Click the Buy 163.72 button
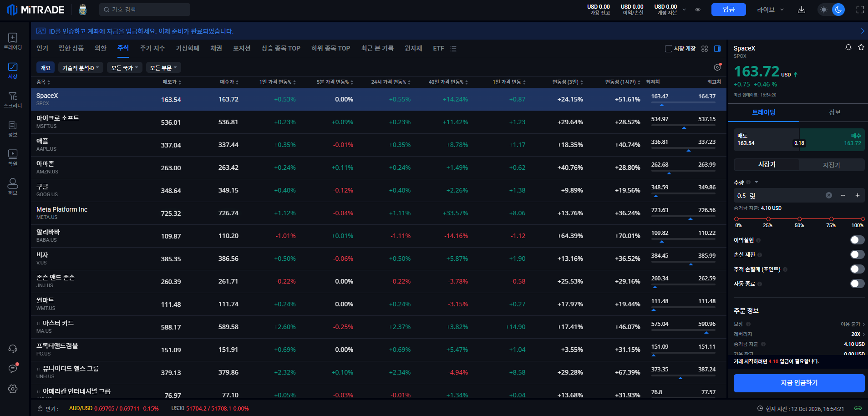Viewport: 868px width, 416px height. [832, 140]
